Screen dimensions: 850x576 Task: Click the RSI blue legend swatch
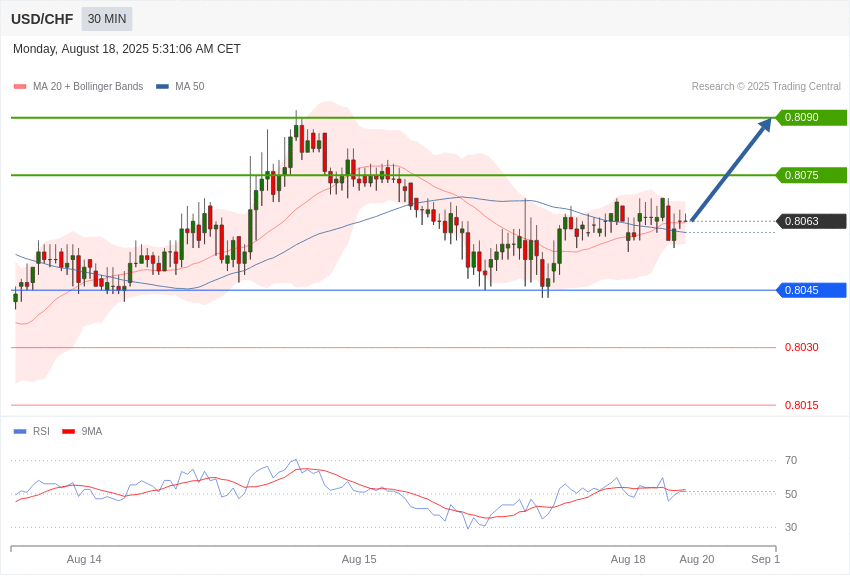click(x=20, y=431)
